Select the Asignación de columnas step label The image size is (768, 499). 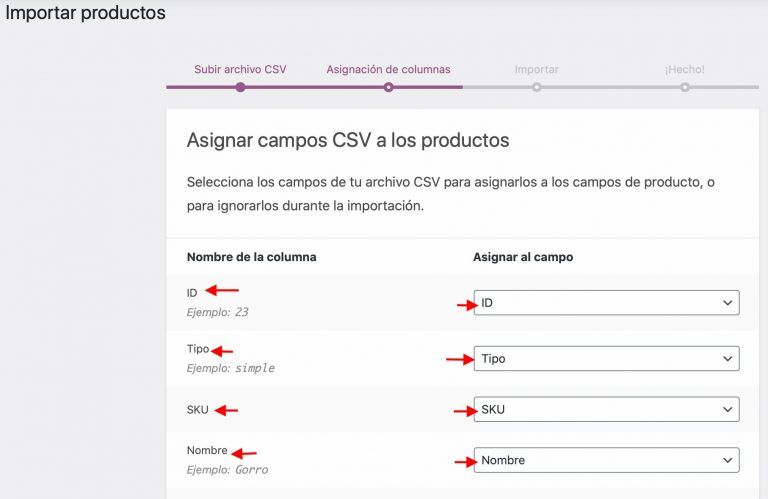pyautogui.click(x=388, y=70)
